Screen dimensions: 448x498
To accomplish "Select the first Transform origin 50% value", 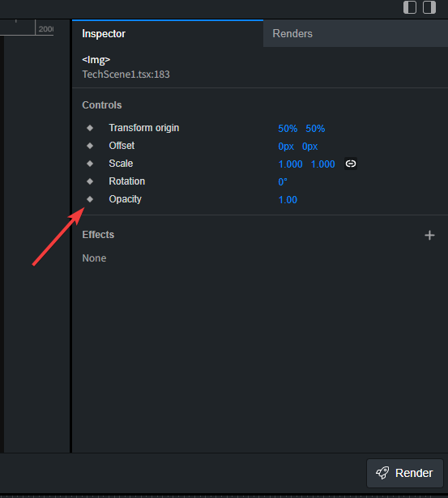I will coord(288,129).
